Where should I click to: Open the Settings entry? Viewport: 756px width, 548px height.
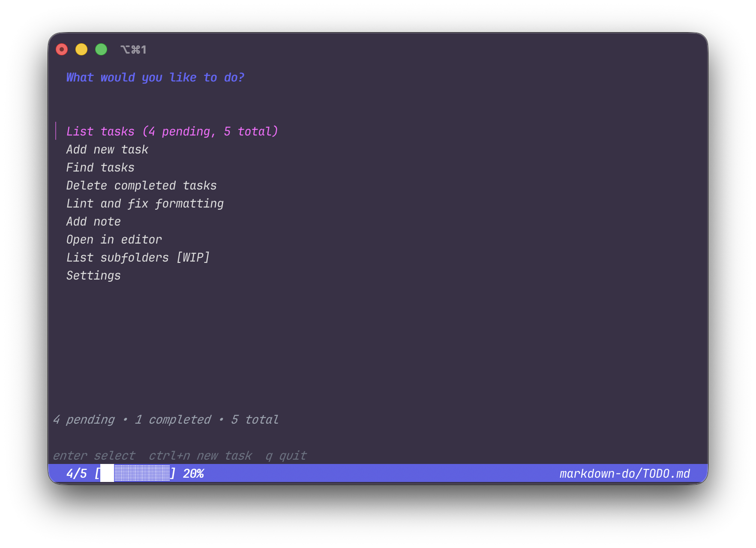coord(93,276)
